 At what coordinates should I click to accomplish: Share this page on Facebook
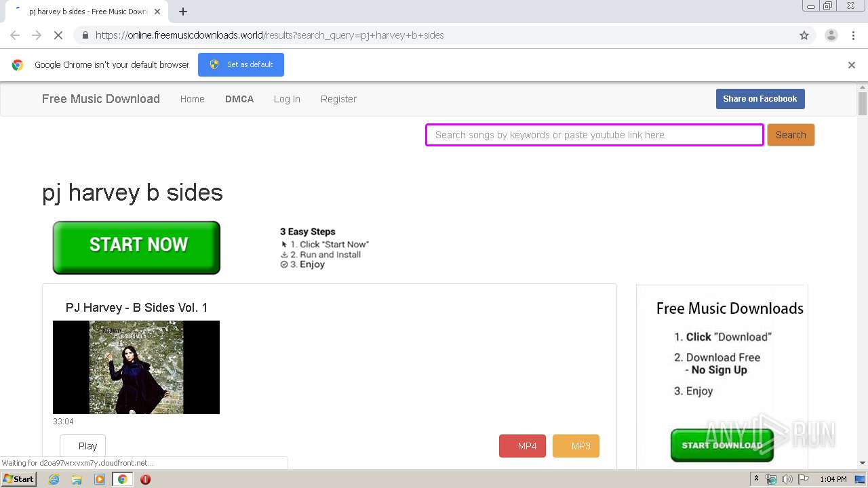point(760,99)
